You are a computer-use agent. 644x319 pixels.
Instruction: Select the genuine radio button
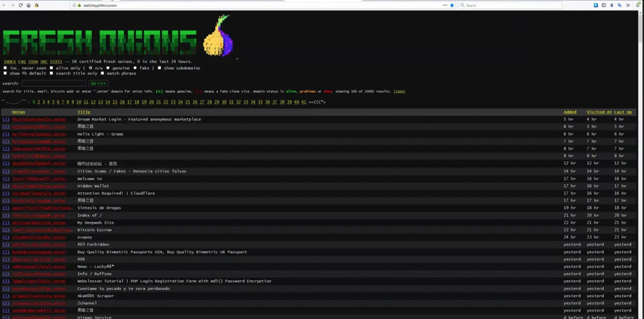click(108, 68)
